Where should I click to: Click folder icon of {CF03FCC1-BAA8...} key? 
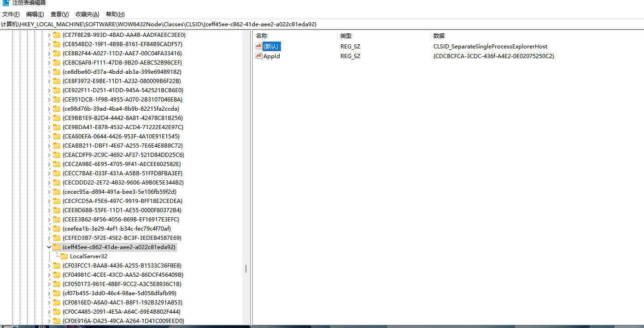(x=56, y=265)
